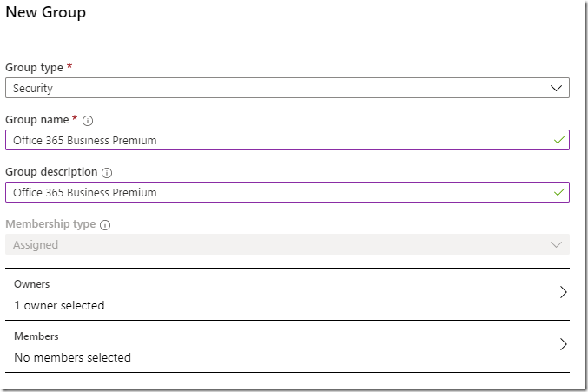Click into the Group description text field
588x392 pixels.
click(287, 192)
